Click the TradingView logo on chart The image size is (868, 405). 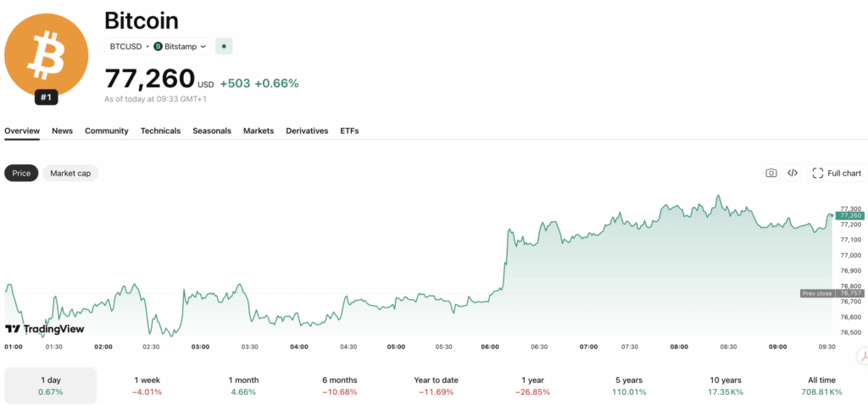(45, 330)
